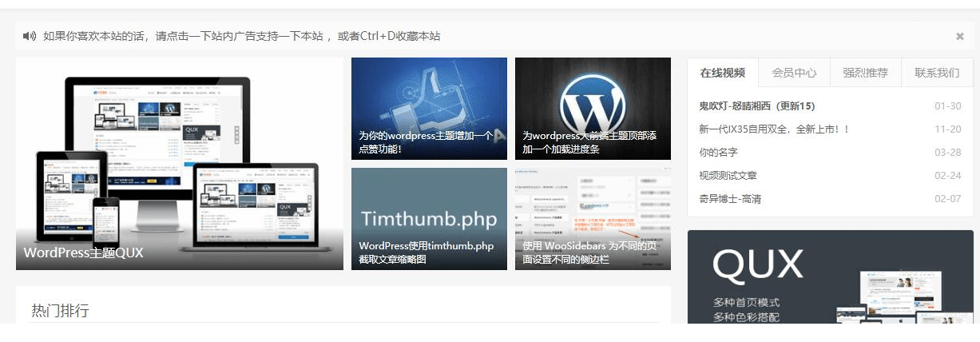Dismiss the announcement bar with the close icon
The width and height of the screenshot is (980, 342).
959,36
